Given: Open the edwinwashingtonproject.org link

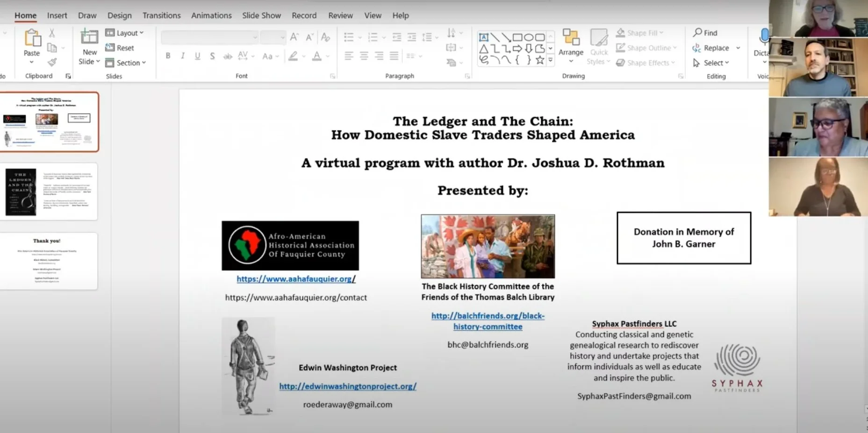Looking at the screenshot, I should (x=348, y=386).
